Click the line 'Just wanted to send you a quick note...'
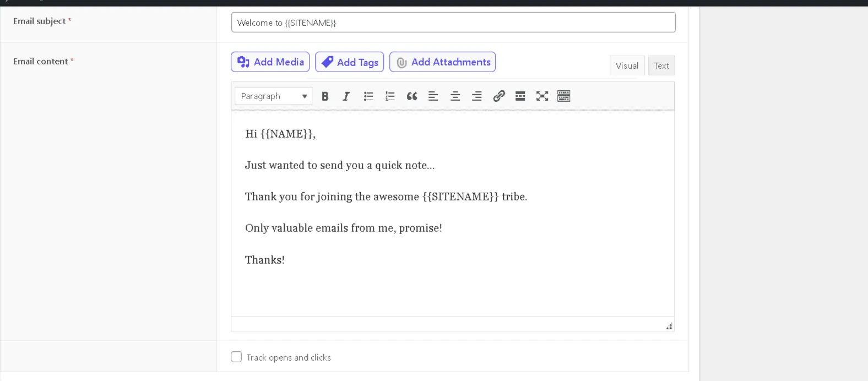Screen dimensions: 868x381 click(340, 165)
